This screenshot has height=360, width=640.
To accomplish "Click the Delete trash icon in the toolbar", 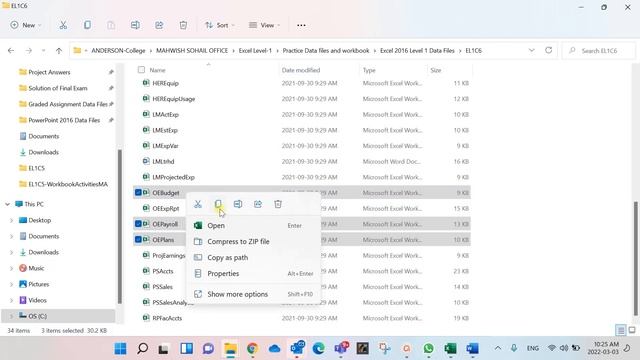I will click(x=183, y=25).
